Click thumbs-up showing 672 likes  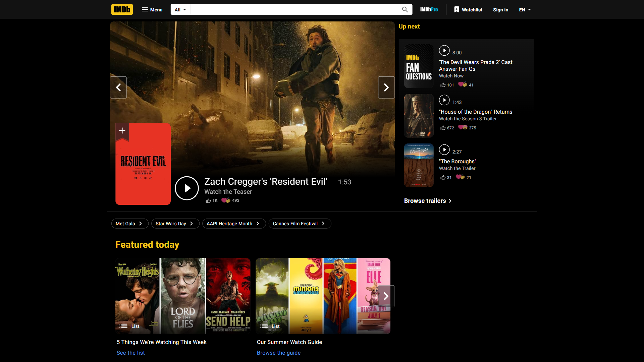point(447,128)
